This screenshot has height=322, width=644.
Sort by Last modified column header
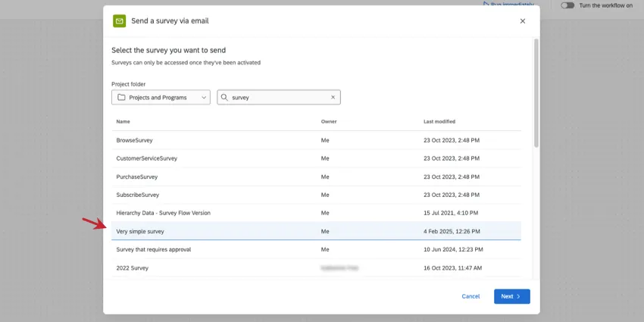(x=439, y=121)
